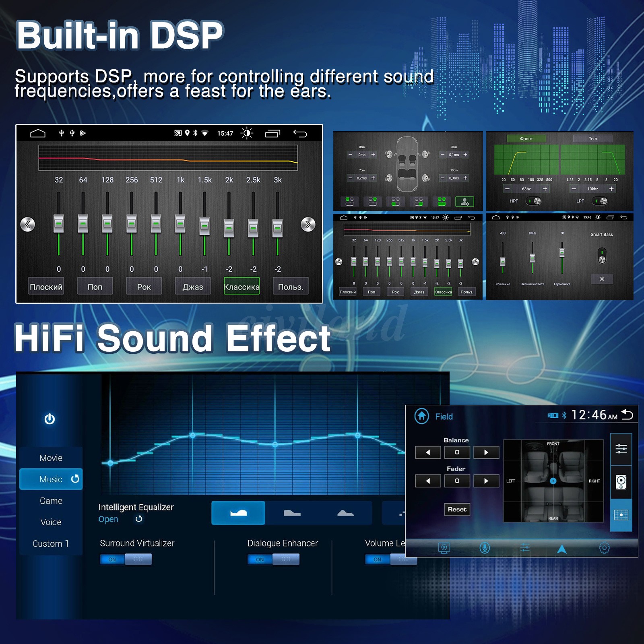Open the brightness sun icon
This screenshot has height=644, width=644.
click(247, 133)
